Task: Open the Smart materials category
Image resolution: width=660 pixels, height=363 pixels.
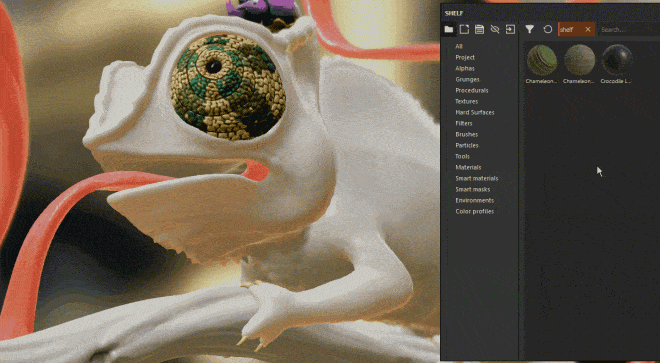Action: (x=476, y=179)
